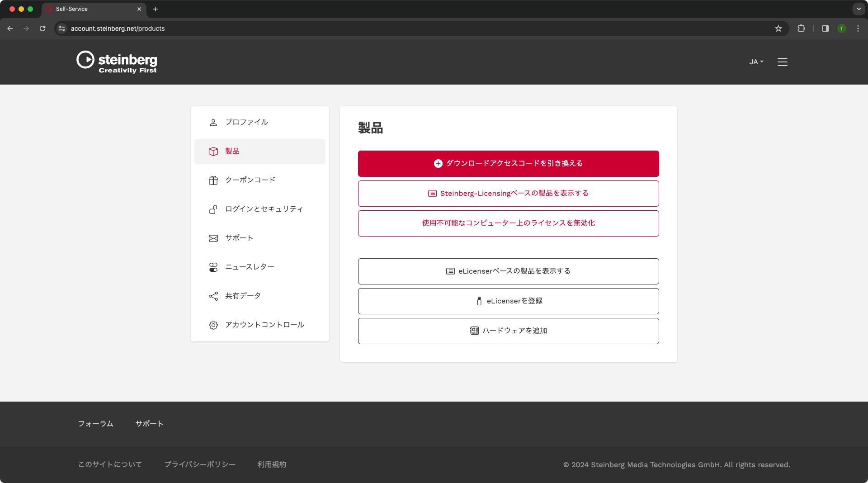Image resolution: width=868 pixels, height=483 pixels.
Task: Open サポート footer link
Action: 149,424
